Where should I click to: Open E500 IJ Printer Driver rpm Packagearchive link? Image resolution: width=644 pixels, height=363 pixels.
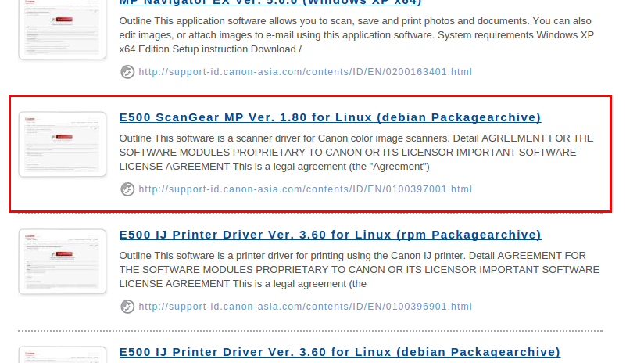(x=331, y=235)
